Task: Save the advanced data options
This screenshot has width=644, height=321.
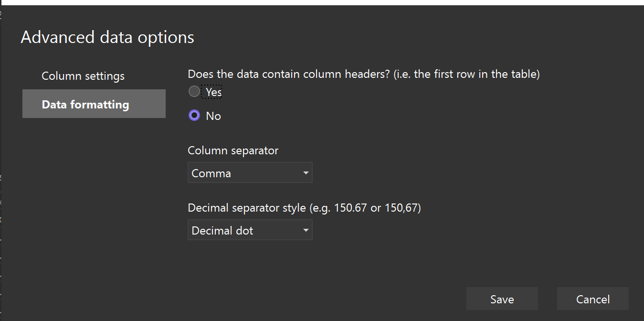Action: click(502, 299)
